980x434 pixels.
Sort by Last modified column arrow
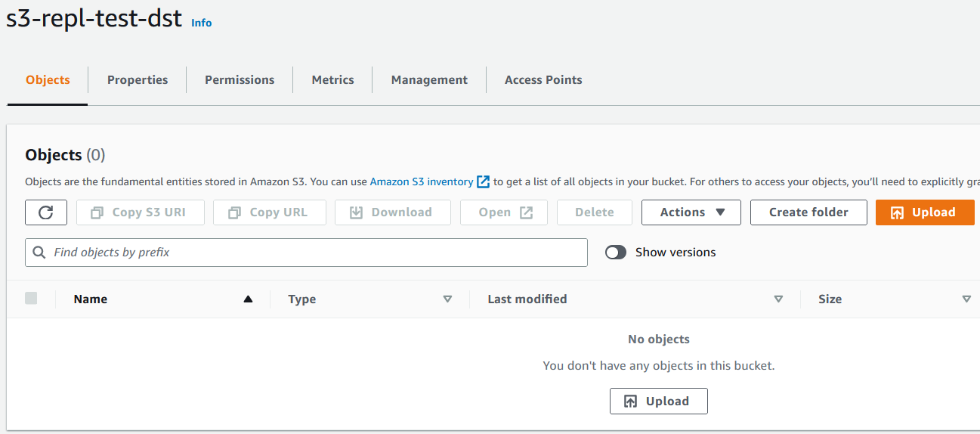tap(778, 299)
